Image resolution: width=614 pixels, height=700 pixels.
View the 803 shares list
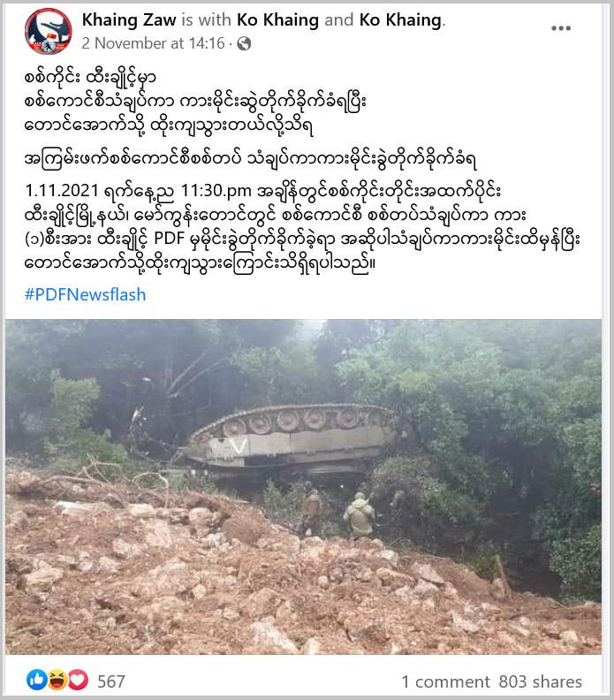[x=540, y=681]
